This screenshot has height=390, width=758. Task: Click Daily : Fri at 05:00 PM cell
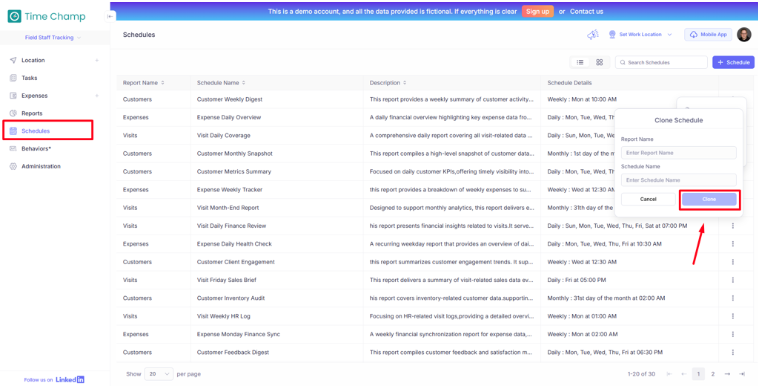coord(577,280)
